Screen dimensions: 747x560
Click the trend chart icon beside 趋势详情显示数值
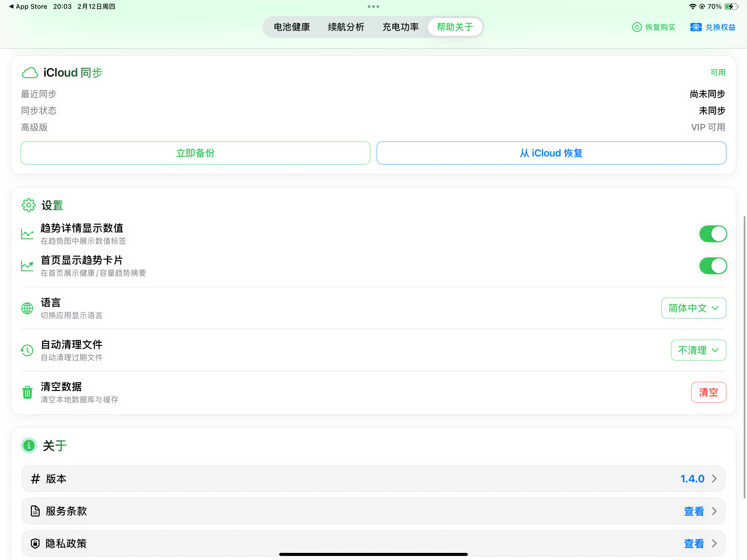tap(27, 234)
